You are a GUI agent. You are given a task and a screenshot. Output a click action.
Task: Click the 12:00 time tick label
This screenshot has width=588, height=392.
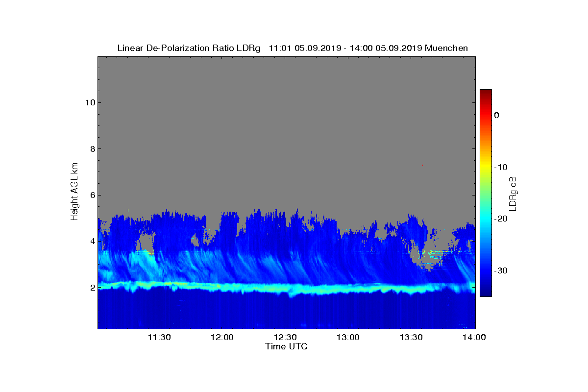click(x=221, y=337)
